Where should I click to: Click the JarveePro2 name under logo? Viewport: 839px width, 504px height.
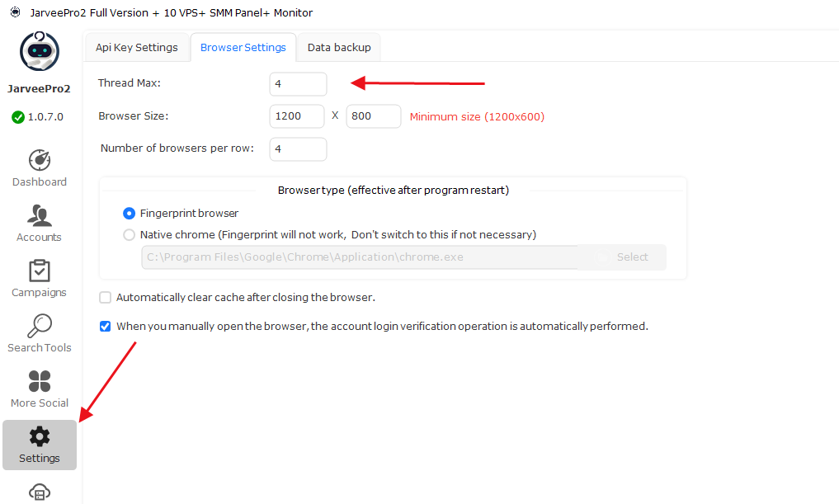[x=39, y=89]
